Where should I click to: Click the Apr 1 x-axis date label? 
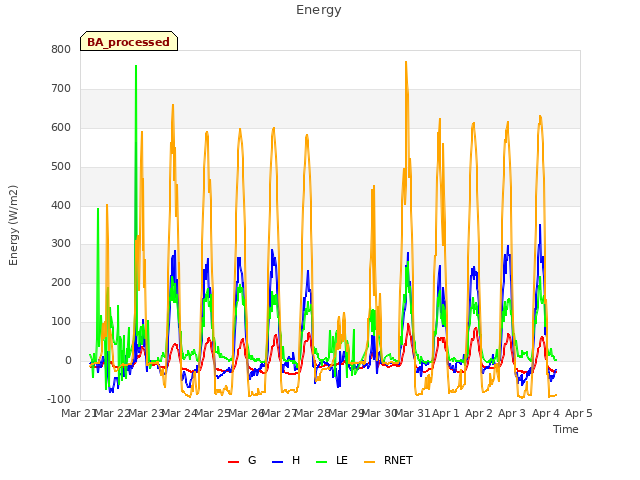[x=446, y=413]
